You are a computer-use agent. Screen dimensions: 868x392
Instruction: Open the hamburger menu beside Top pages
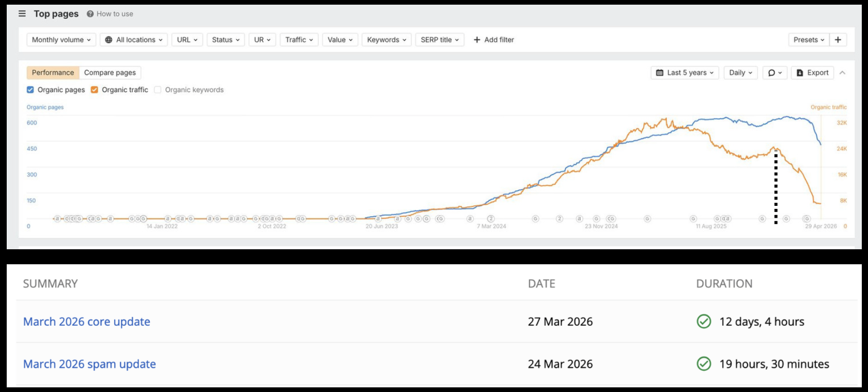click(x=22, y=13)
